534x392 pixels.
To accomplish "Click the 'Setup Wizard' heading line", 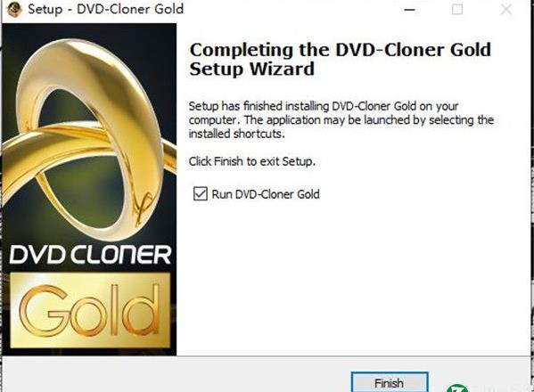I will (x=252, y=69).
